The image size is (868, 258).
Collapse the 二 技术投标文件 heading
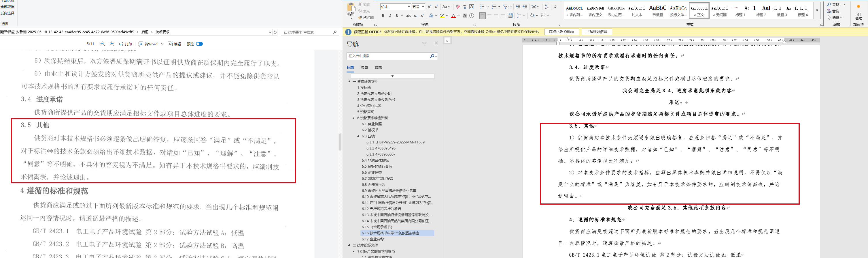pyautogui.click(x=349, y=245)
